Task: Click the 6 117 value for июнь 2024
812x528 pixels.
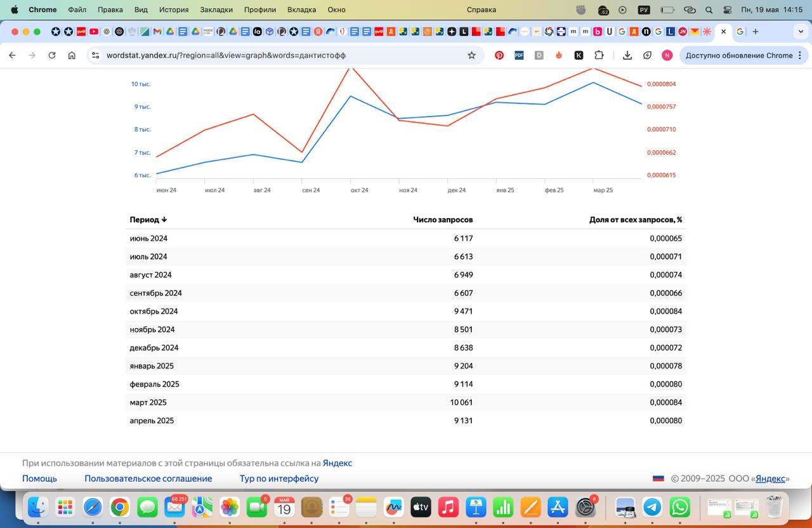Action: 463,239
